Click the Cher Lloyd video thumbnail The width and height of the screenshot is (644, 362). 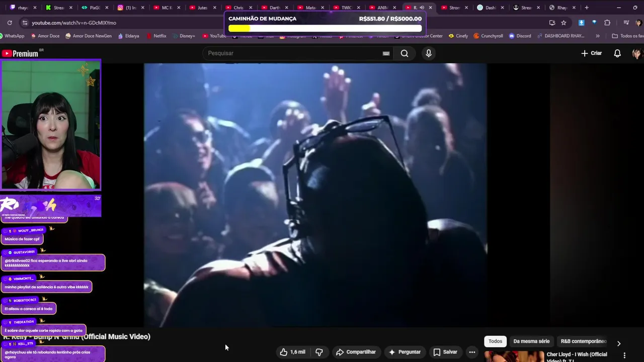(x=514, y=356)
